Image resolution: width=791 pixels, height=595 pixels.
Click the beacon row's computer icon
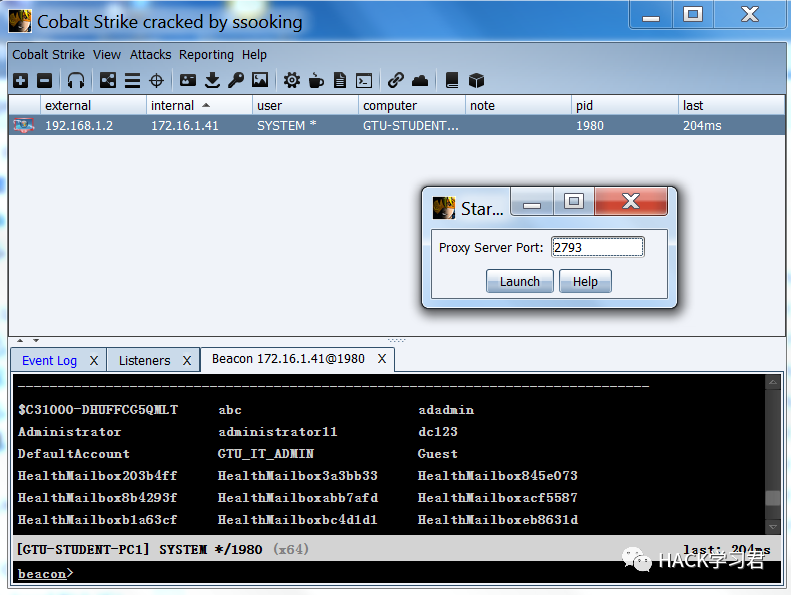pos(24,125)
